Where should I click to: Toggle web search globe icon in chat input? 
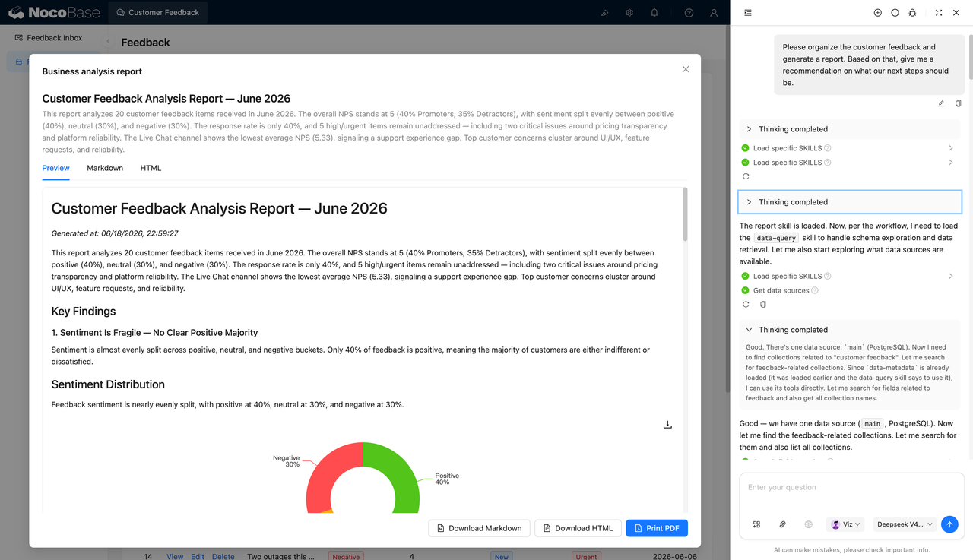(x=808, y=524)
